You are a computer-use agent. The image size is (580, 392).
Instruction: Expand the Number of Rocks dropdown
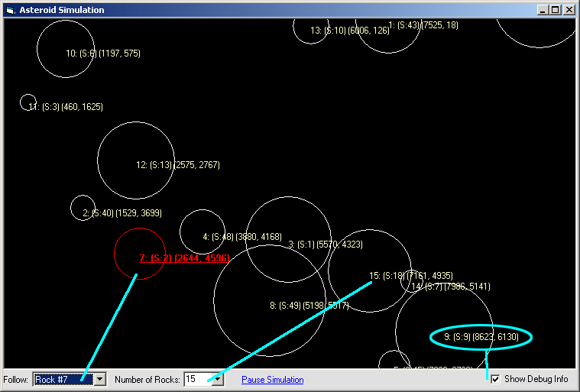click(218, 380)
